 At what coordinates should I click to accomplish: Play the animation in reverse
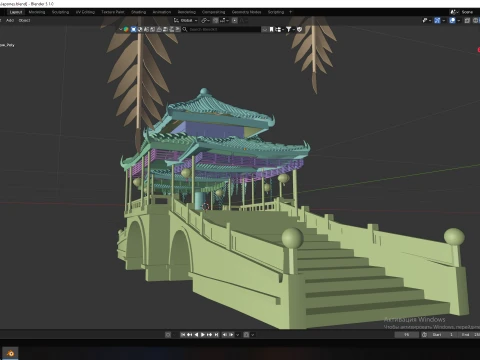(196, 335)
